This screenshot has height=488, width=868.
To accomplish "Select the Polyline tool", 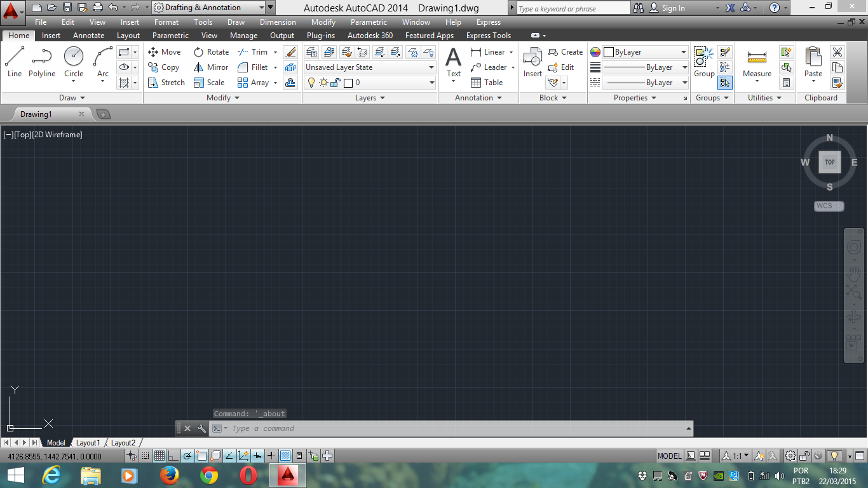I will click(x=42, y=62).
